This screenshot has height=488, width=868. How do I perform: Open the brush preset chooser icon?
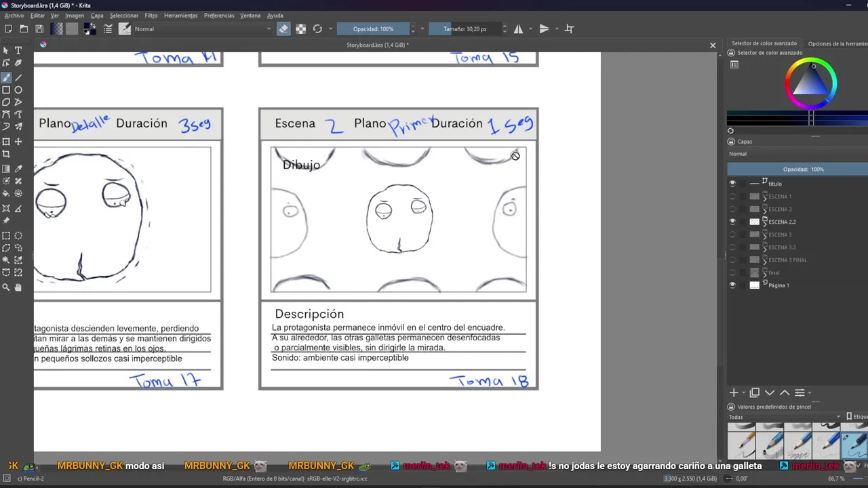pos(125,29)
